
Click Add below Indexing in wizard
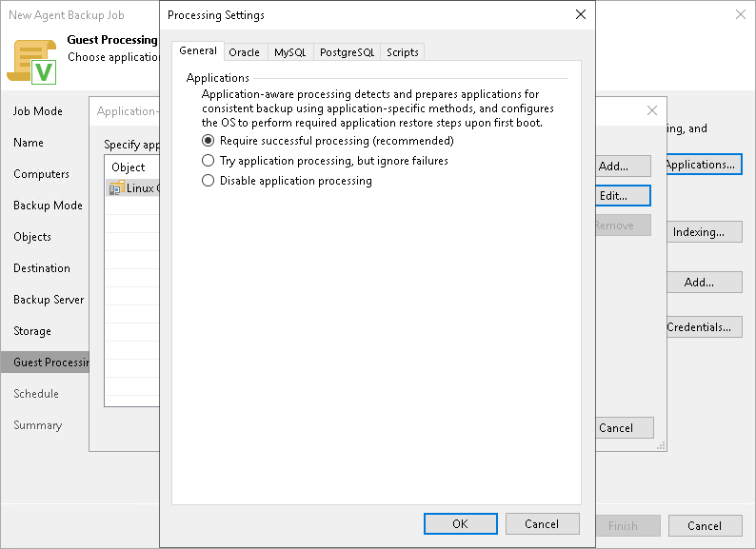pyautogui.click(x=705, y=282)
